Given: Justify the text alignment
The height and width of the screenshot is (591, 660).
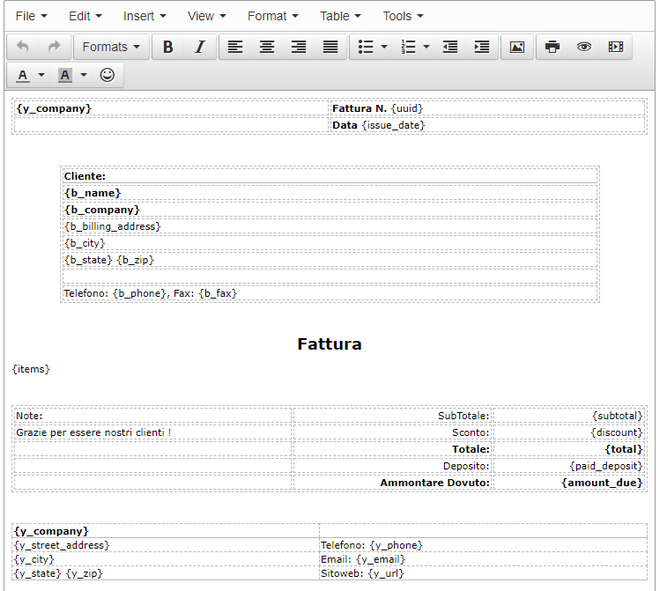Looking at the screenshot, I should coord(330,47).
